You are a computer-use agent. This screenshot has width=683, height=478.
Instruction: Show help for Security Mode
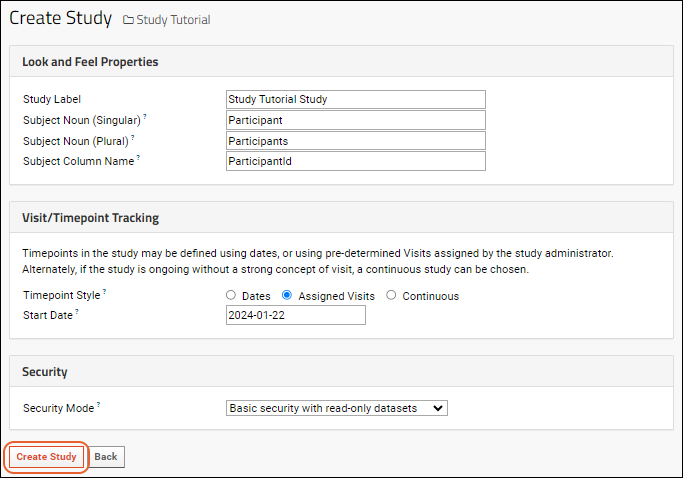[98, 404]
